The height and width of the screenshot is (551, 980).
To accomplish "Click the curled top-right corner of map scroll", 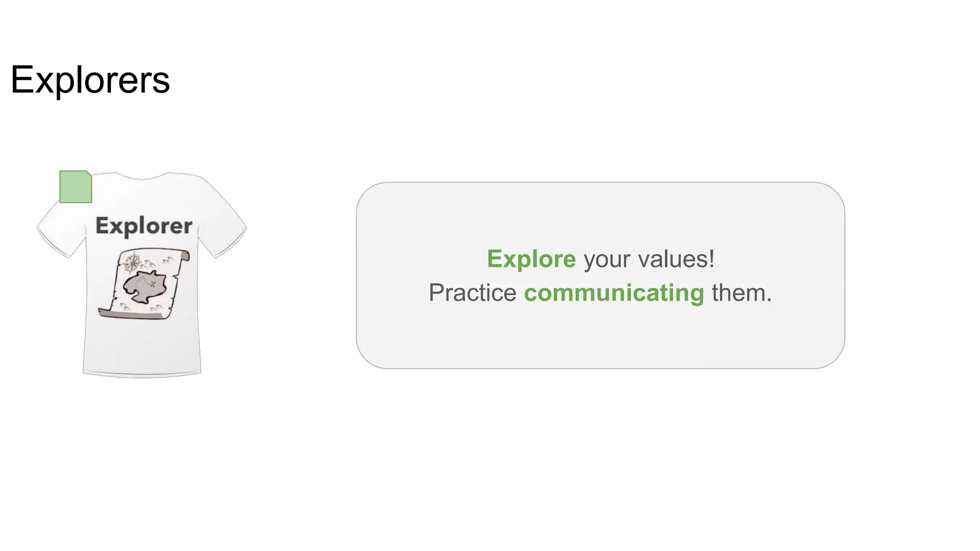I will click(184, 256).
